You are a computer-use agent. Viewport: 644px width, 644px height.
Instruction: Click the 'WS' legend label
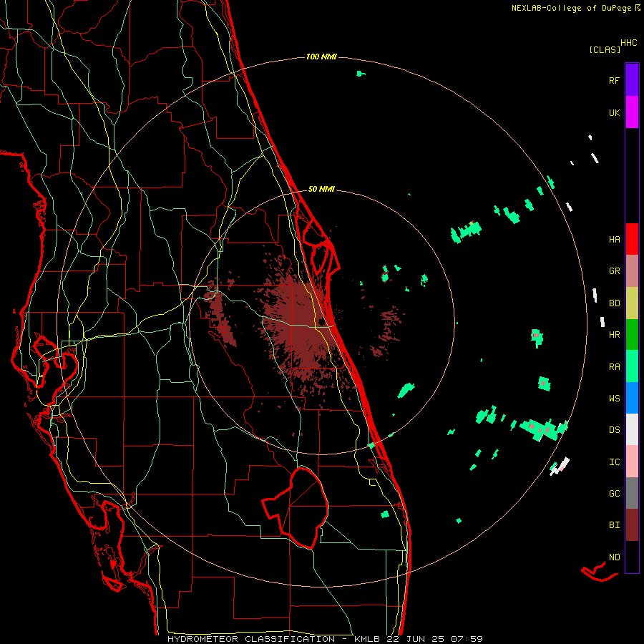(614, 399)
